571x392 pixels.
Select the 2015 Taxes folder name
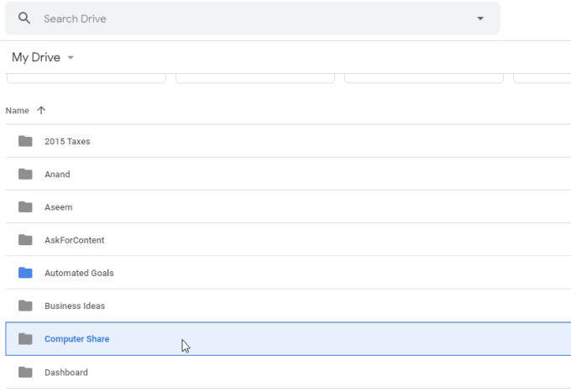(x=67, y=141)
